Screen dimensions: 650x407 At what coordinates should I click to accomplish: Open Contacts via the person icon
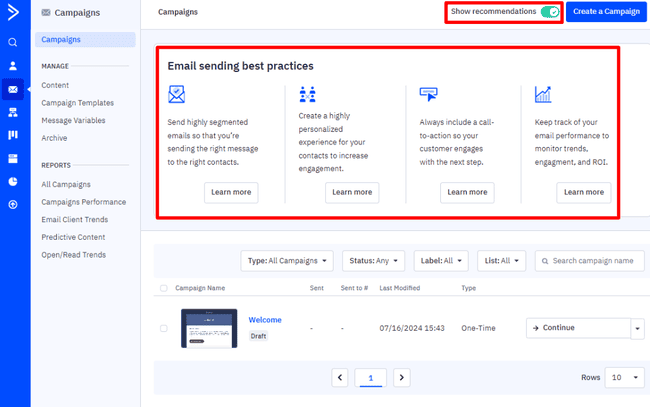(x=13, y=66)
